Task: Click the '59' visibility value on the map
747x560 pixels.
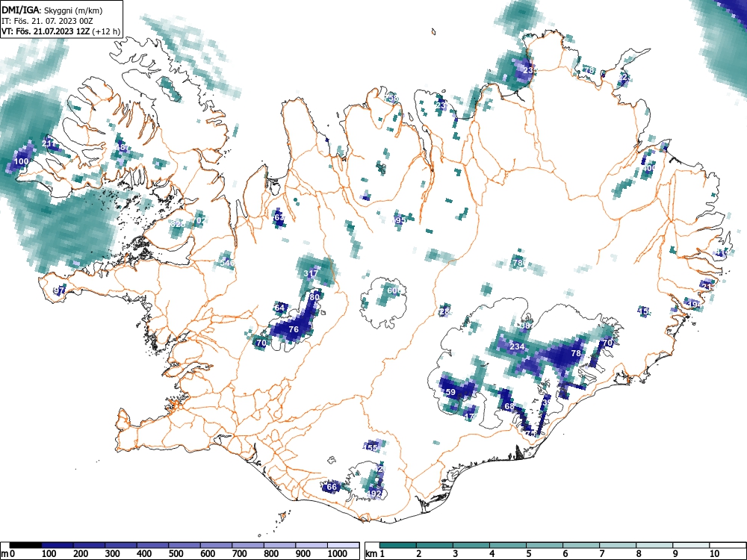Action: pos(450,393)
